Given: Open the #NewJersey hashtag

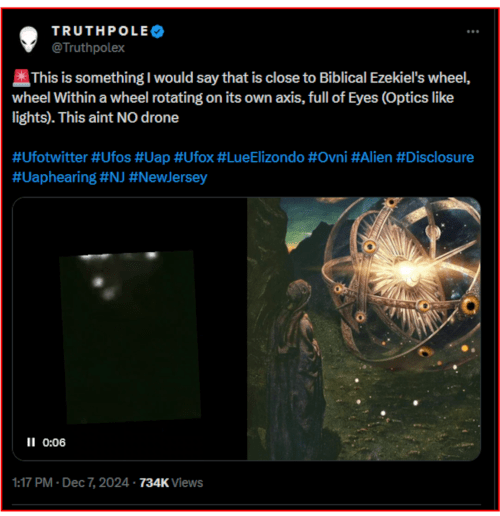Looking at the screenshot, I should pyautogui.click(x=168, y=177).
